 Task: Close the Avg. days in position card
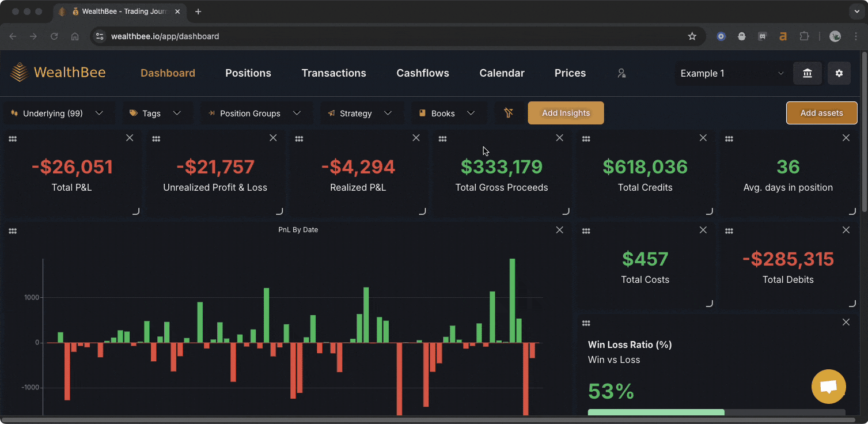pyautogui.click(x=846, y=138)
